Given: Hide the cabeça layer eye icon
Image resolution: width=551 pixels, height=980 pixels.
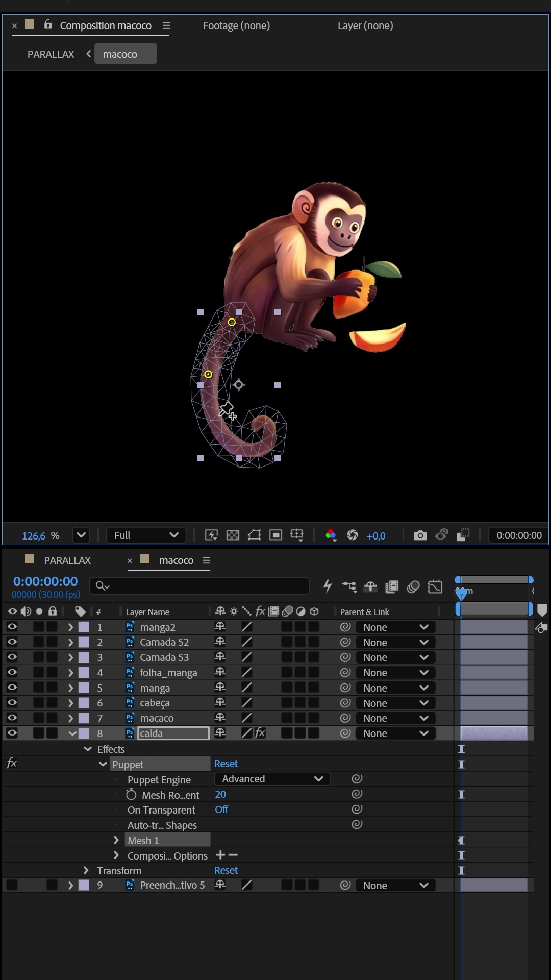Looking at the screenshot, I should 12,703.
